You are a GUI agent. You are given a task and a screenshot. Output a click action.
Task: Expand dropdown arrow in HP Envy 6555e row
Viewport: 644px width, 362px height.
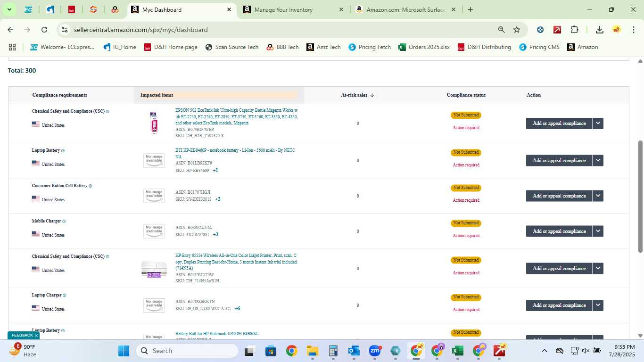[x=598, y=269]
